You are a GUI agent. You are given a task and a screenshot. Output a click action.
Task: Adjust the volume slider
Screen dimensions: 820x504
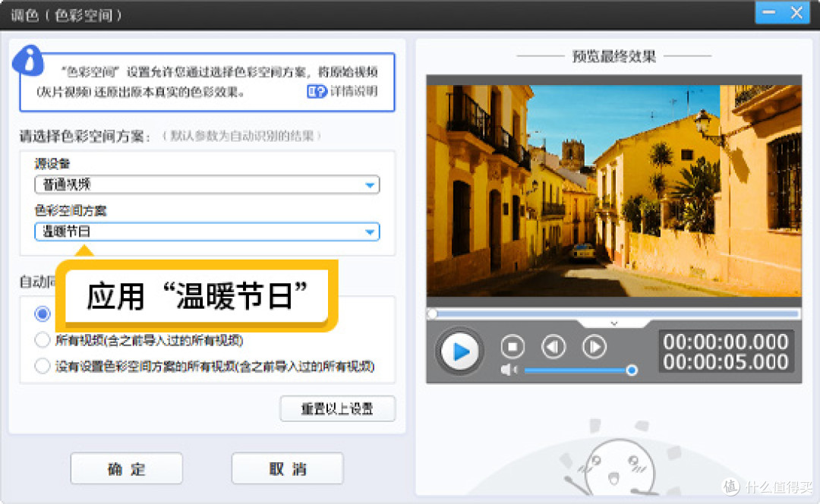click(x=580, y=370)
